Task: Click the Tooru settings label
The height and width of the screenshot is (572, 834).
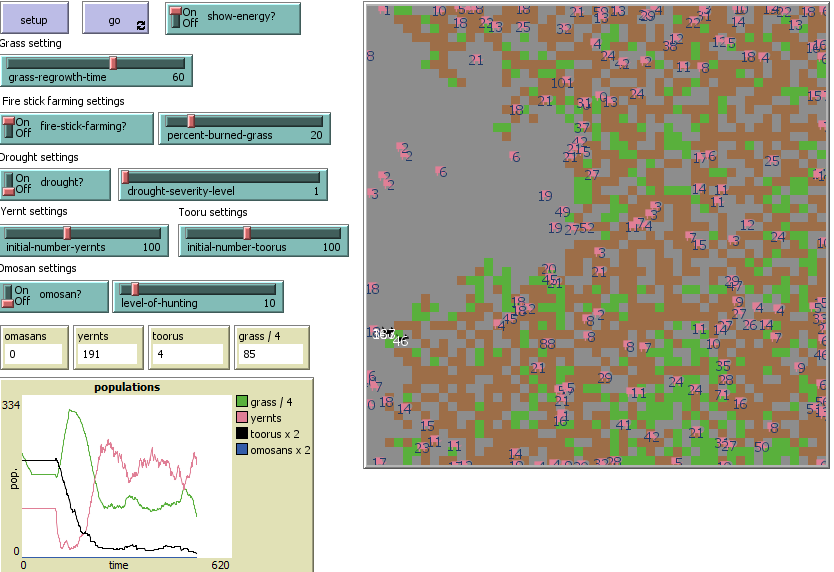Action: click(213, 212)
